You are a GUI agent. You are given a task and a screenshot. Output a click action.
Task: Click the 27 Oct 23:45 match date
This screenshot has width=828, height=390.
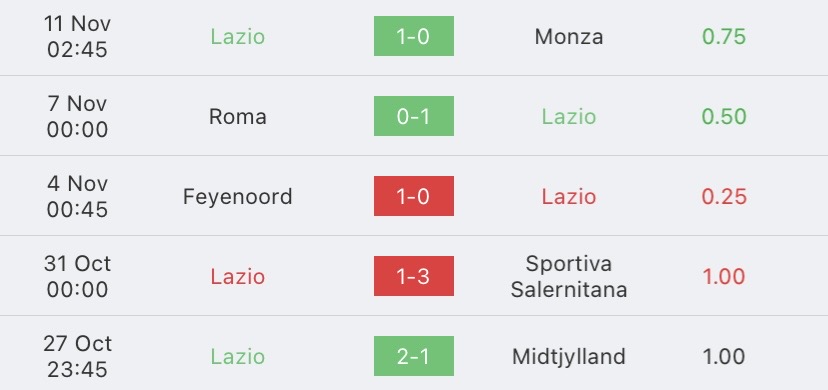(77, 357)
